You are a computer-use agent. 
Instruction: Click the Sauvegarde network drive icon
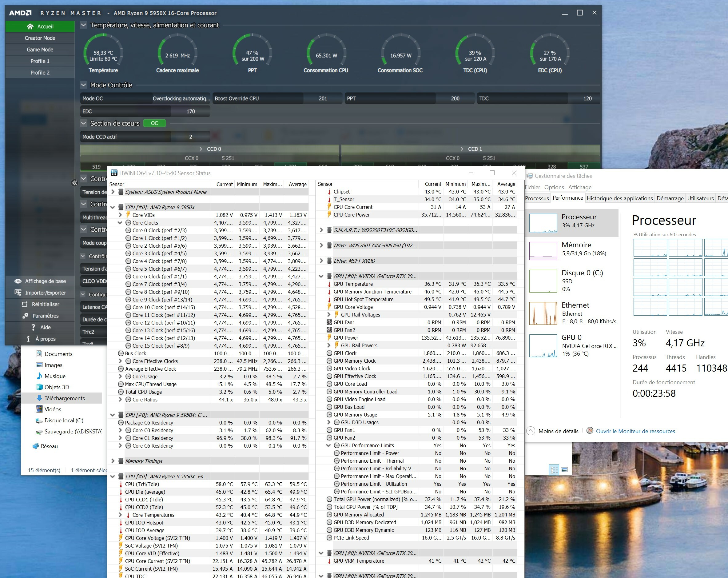[x=39, y=432]
